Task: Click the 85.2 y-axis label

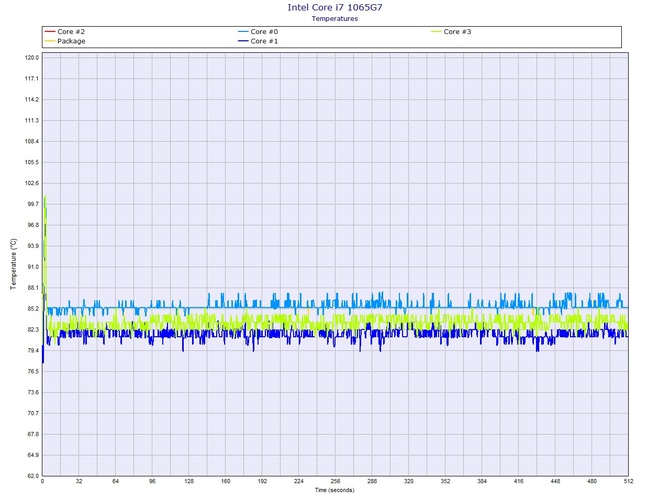Action: tap(33, 309)
